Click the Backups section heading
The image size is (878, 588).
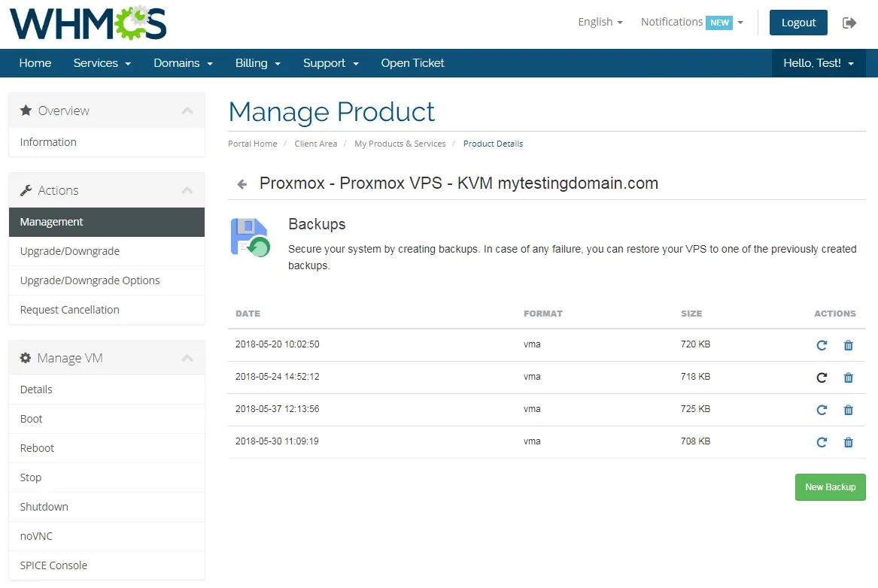click(x=317, y=224)
